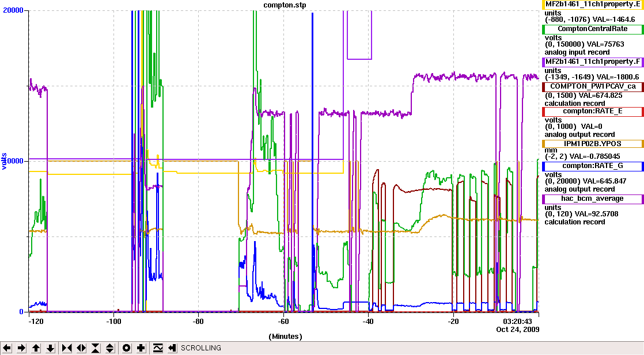644x355 pixels.
Task: Pan the plot left with left arrow
Action: point(7,348)
